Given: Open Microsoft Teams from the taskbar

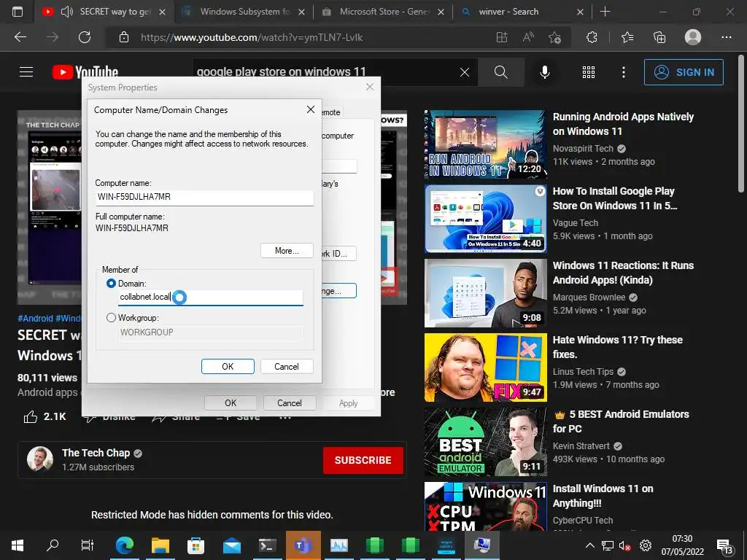Looking at the screenshot, I should click(x=303, y=545).
